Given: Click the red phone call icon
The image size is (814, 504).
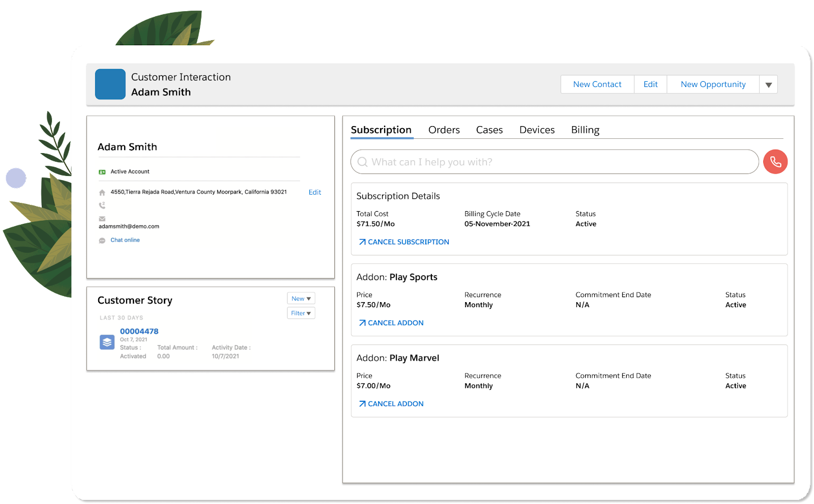Looking at the screenshot, I should (x=775, y=161).
